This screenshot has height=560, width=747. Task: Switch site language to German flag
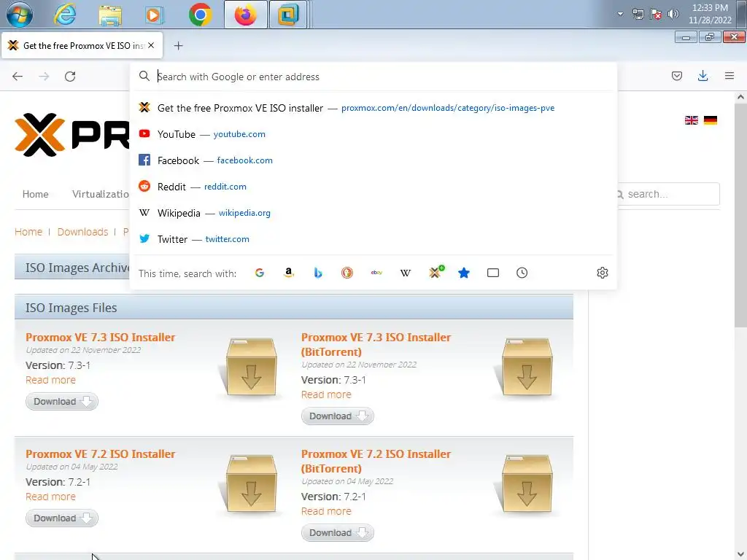(x=711, y=120)
